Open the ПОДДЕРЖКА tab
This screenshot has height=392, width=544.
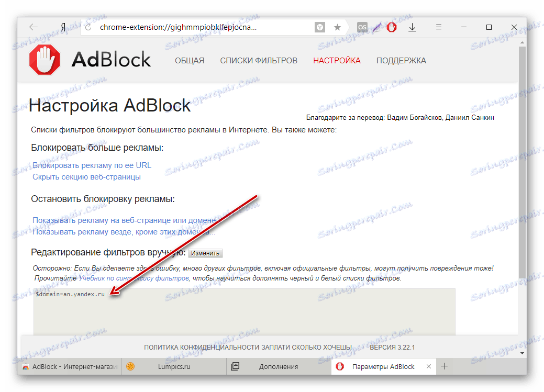pos(401,61)
